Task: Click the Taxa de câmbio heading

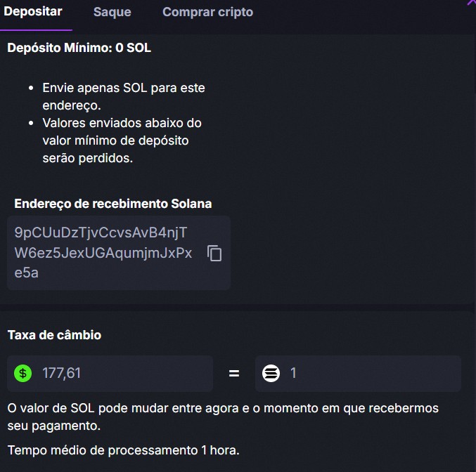Action: click(54, 335)
